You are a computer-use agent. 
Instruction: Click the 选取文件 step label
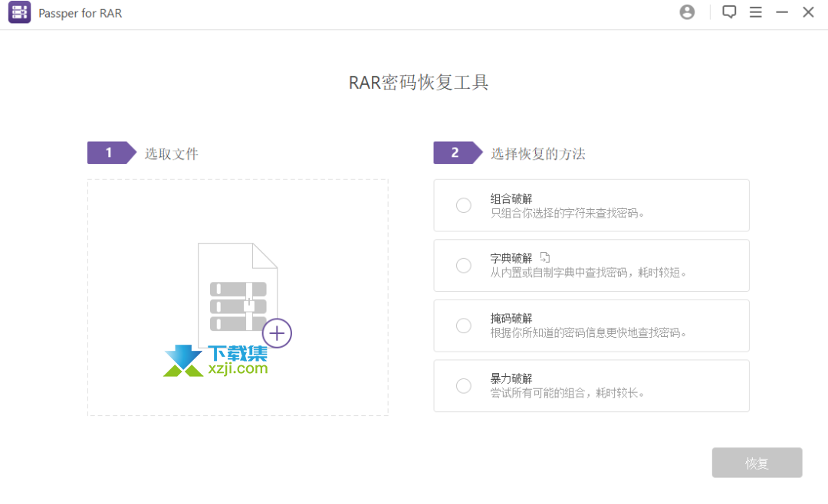click(172, 154)
